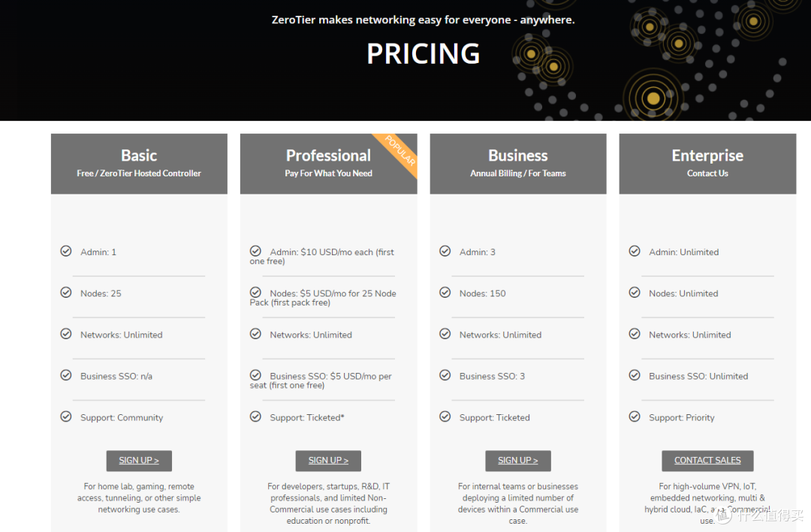Viewport: 811px width, 532px height.
Task: Click check icon beside Support: Priority
Action: (635, 416)
